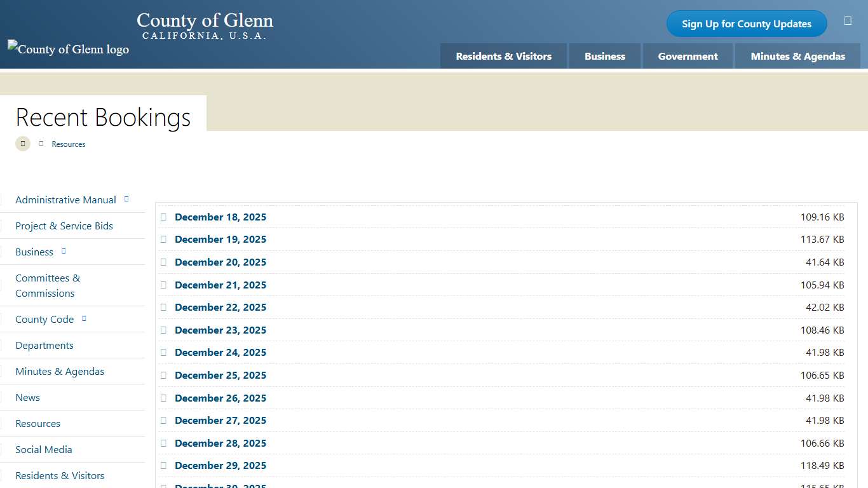Open the Project & Service Bids page

pyautogui.click(x=64, y=226)
